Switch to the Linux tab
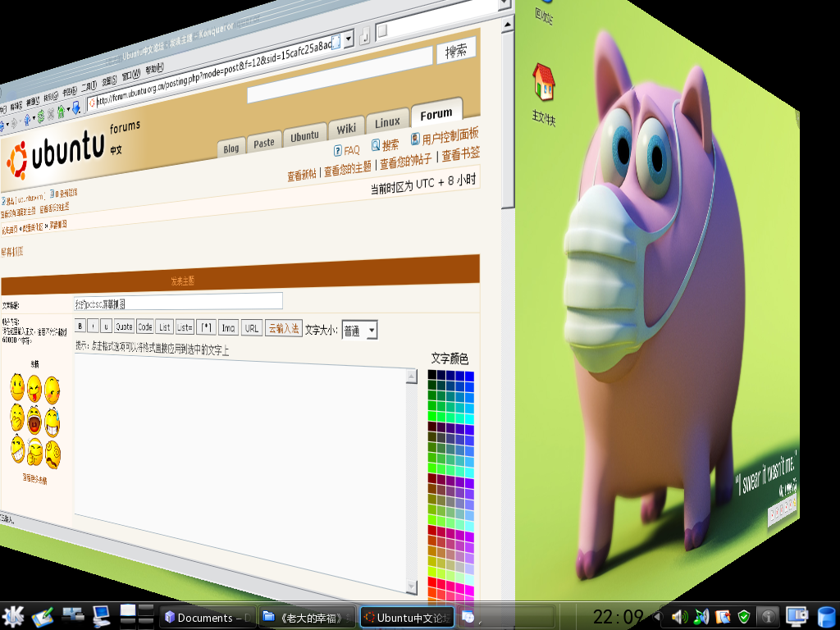 point(387,122)
